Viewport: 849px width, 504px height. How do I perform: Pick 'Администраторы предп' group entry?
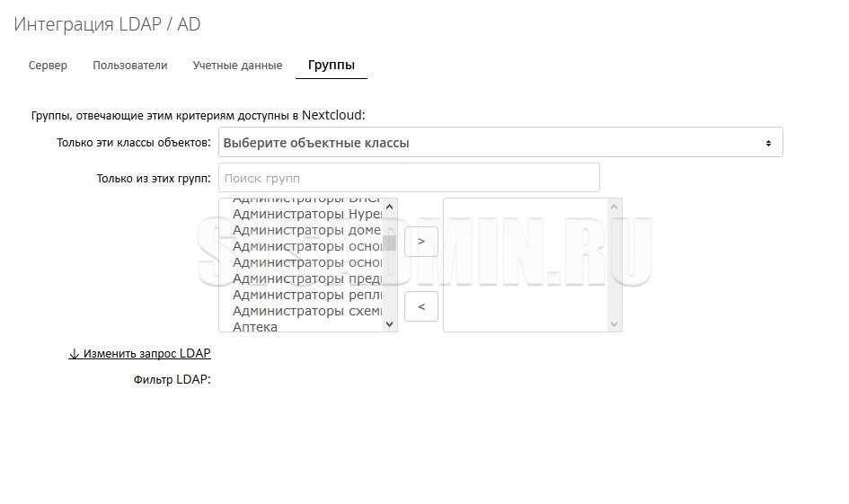306,279
